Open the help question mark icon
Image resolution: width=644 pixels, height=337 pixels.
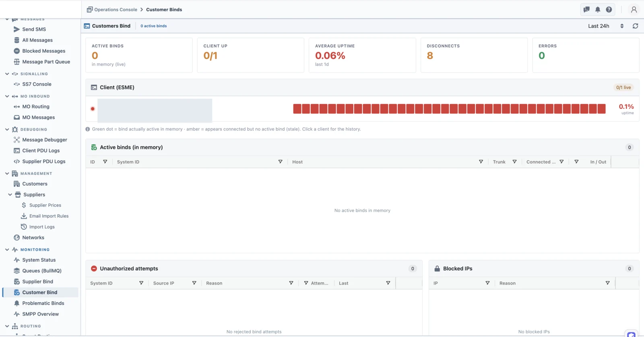coord(609,10)
